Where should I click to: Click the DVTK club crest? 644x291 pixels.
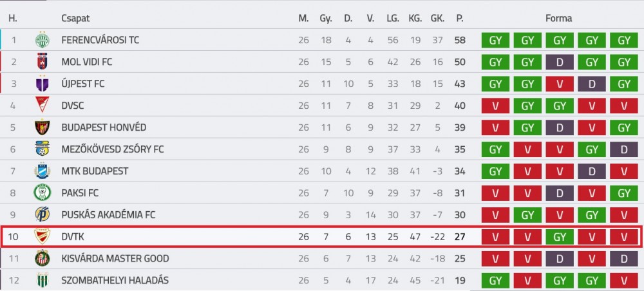(42, 236)
